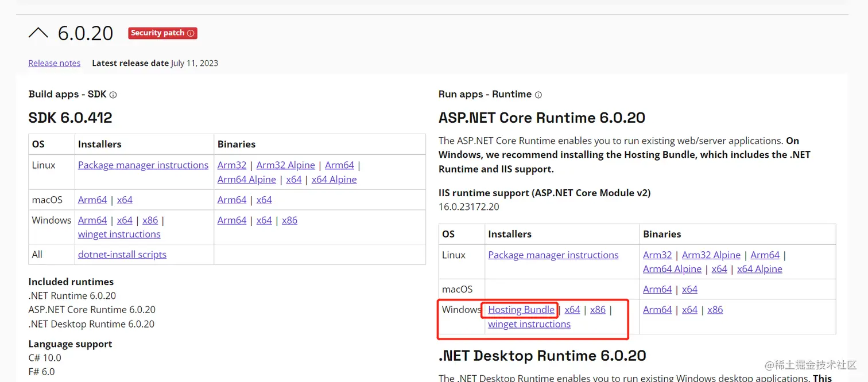Open the Release notes link
This screenshot has width=868, height=382.
pyautogui.click(x=55, y=63)
